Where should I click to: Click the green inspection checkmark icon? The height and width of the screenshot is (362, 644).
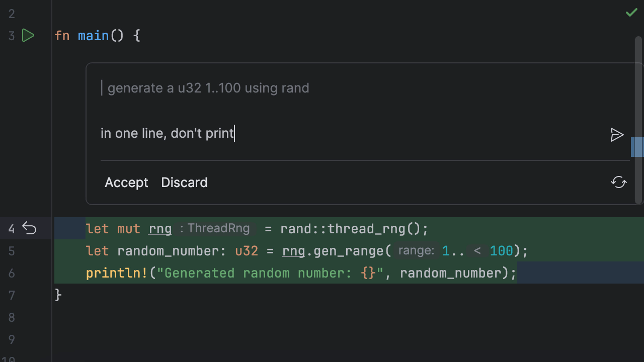tap(631, 13)
